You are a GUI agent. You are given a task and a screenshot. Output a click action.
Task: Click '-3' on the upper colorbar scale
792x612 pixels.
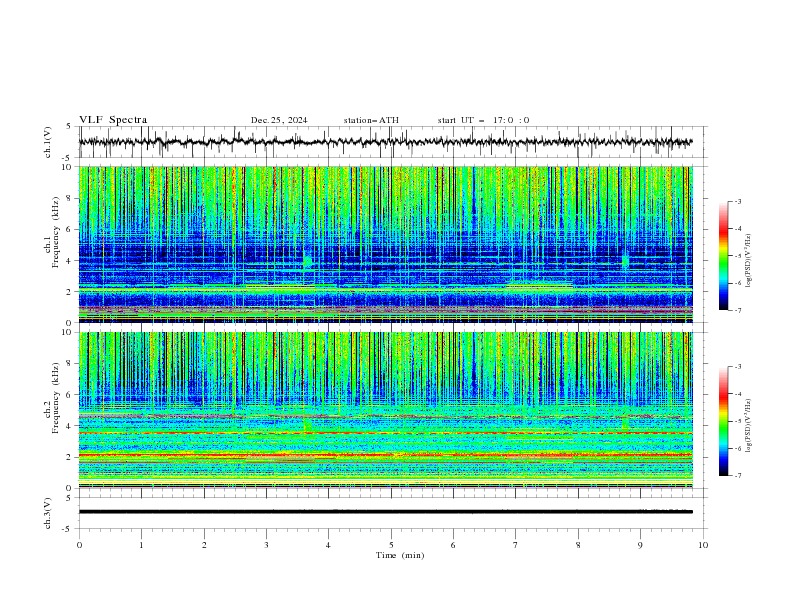point(738,201)
